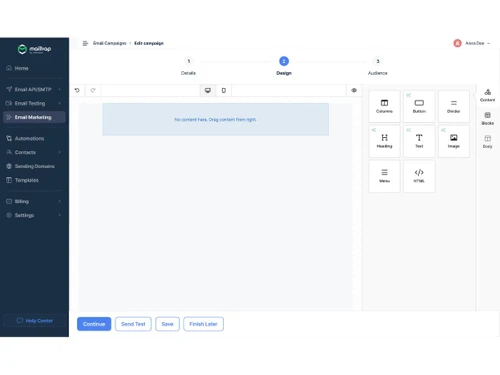Select the Image content block
Image resolution: width=500 pixels, height=375 pixels.
click(x=454, y=141)
